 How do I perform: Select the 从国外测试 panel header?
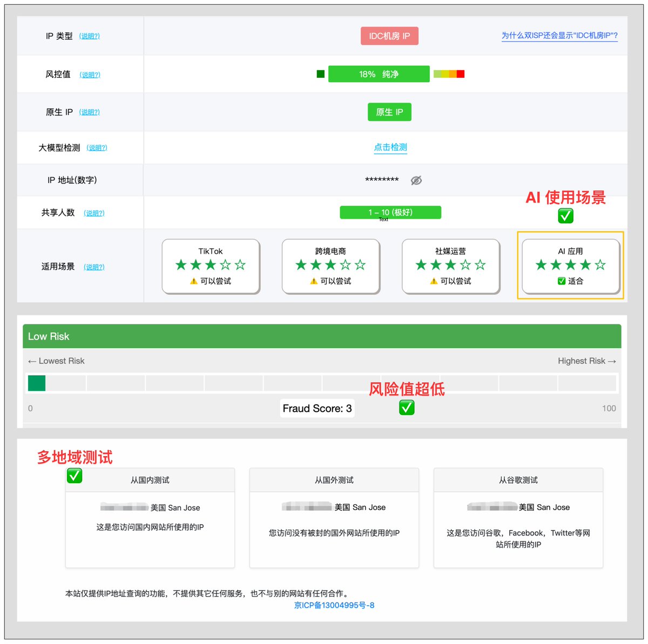coord(334,480)
